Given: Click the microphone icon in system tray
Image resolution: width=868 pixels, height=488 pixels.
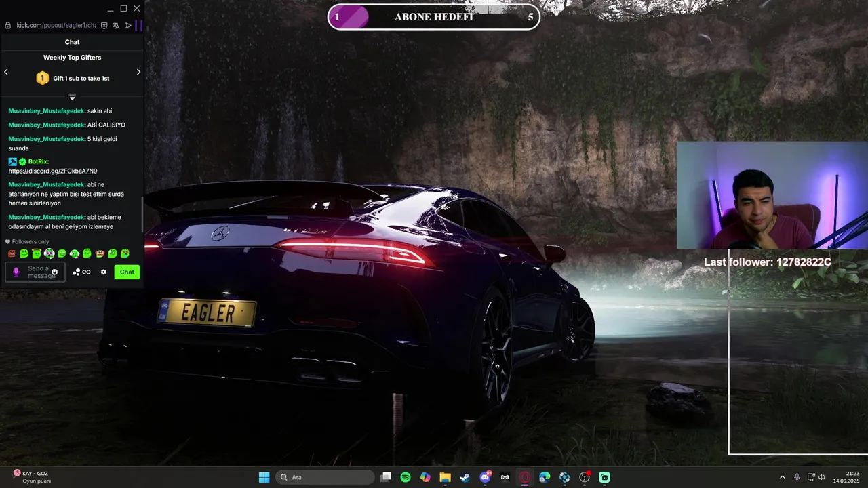Looking at the screenshot, I should tap(797, 477).
